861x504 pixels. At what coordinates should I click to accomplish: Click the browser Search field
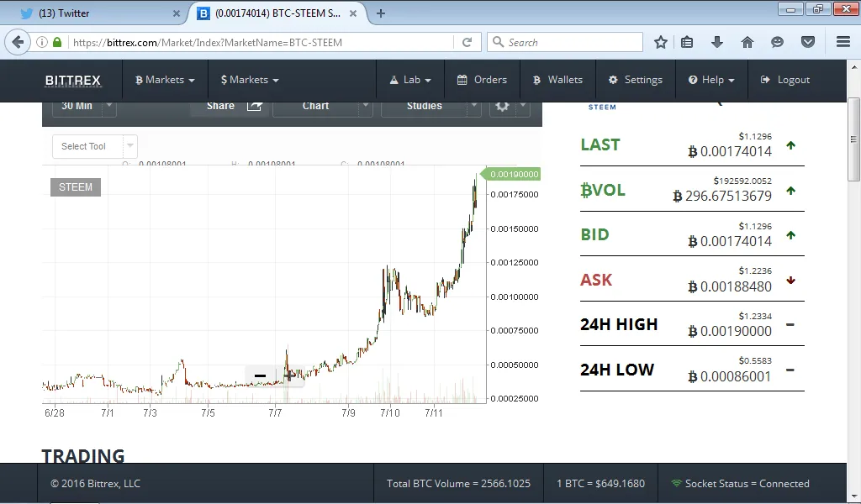(x=564, y=42)
